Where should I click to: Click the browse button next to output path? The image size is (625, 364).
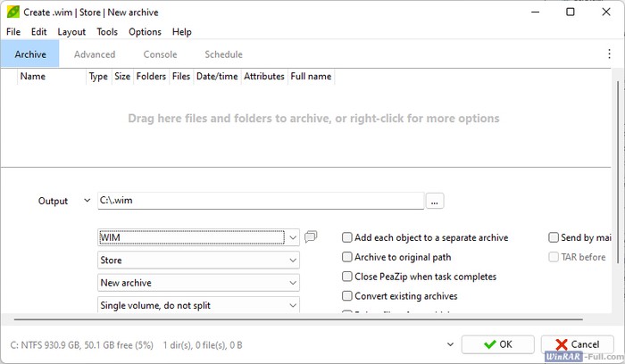tap(435, 202)
